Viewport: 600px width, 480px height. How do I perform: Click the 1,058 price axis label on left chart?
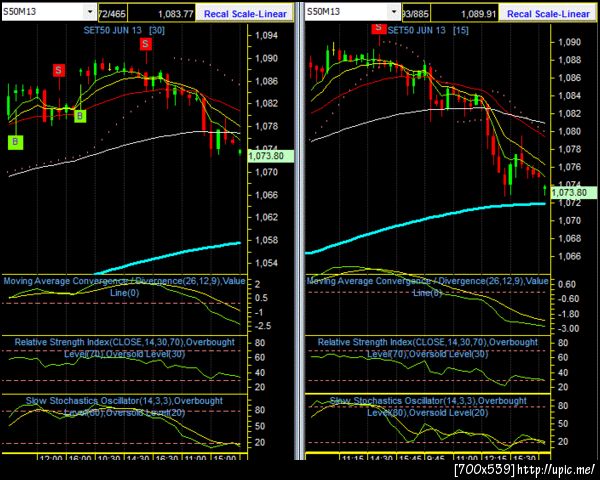266,240
